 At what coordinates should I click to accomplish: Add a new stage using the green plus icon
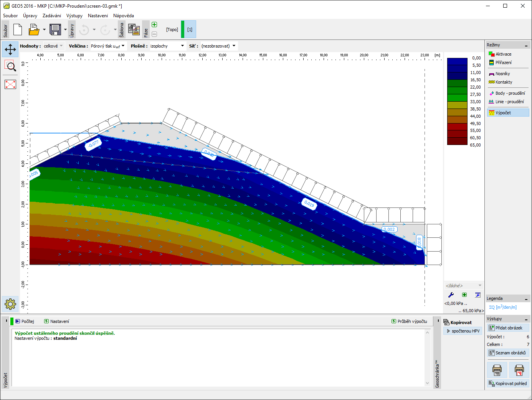coord(154,25)
